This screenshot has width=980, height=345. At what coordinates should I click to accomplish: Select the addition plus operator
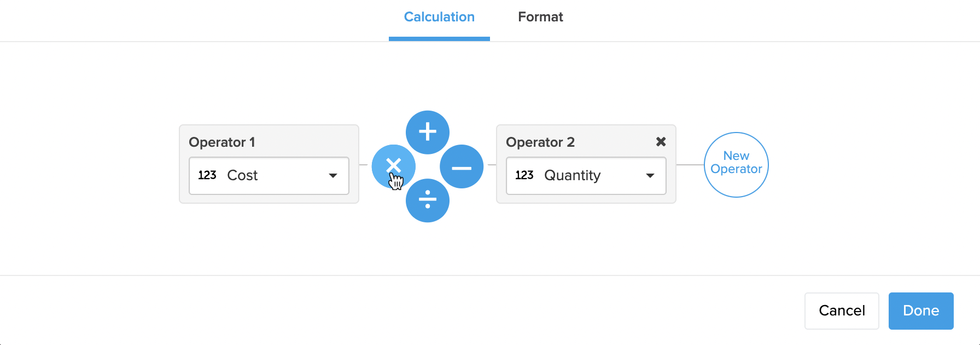coord(428,133)
